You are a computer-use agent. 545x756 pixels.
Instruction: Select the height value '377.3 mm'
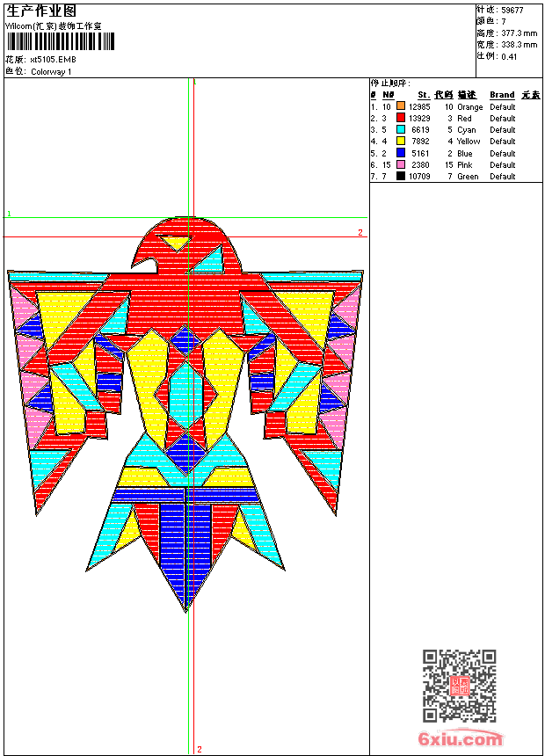[x=519, y=33]
